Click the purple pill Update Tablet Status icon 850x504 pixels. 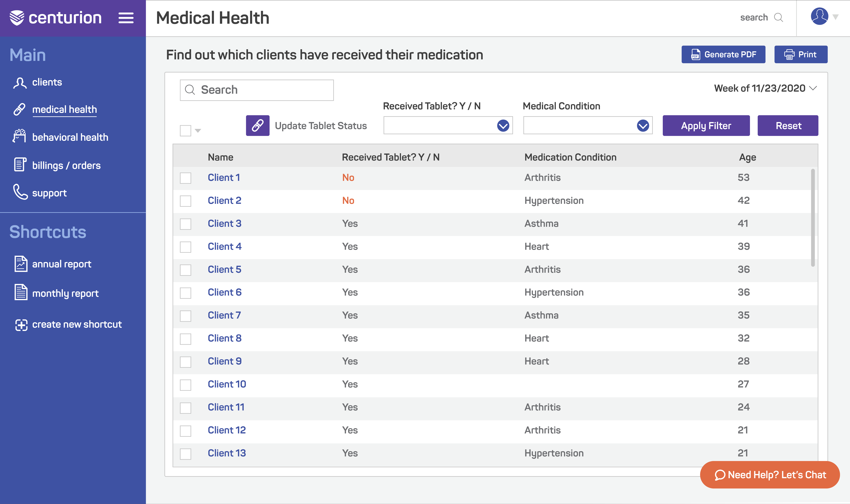coord(258,126)
